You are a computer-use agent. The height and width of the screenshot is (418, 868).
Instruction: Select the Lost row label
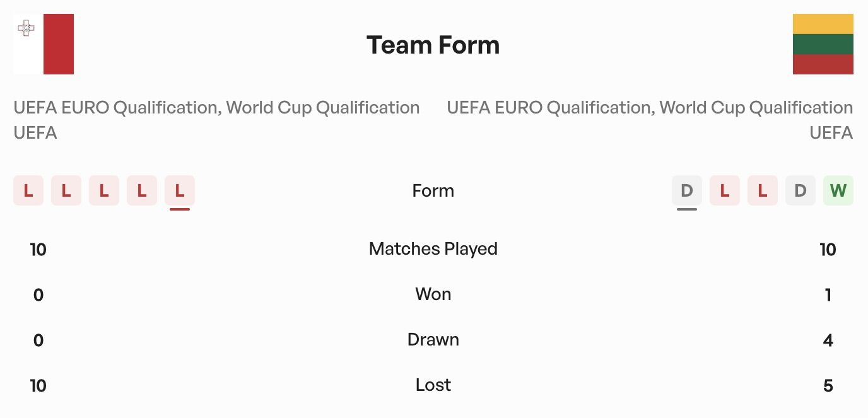pos(433,385)
